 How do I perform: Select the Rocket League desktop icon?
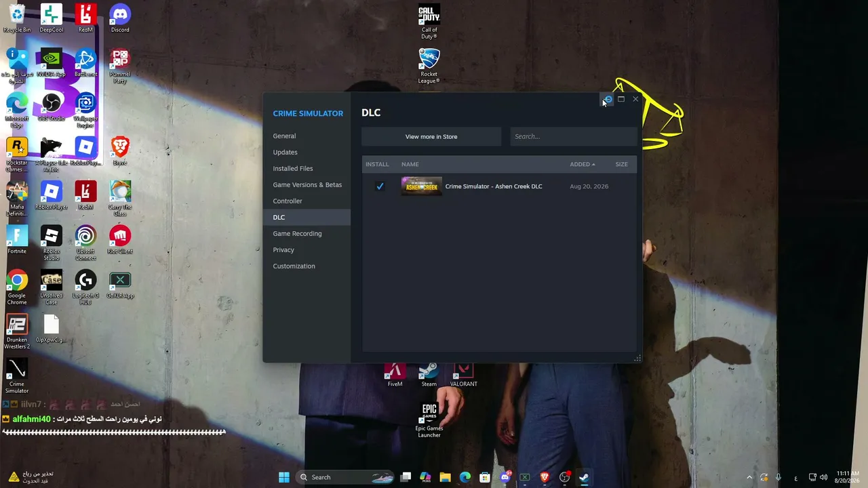pos(429,66)
